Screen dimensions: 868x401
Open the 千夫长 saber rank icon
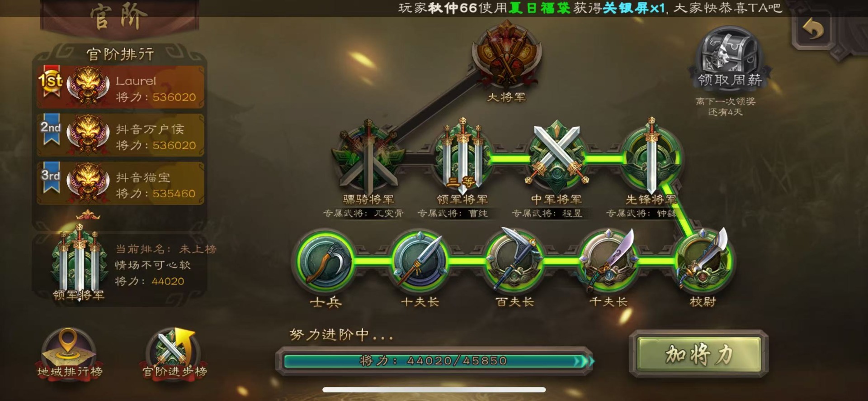click(x=609, y=261)
